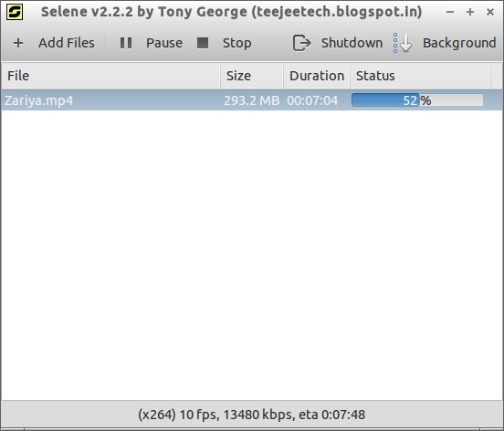
Task: Click the plus icon for Add Files
Action: click(18, 43)
